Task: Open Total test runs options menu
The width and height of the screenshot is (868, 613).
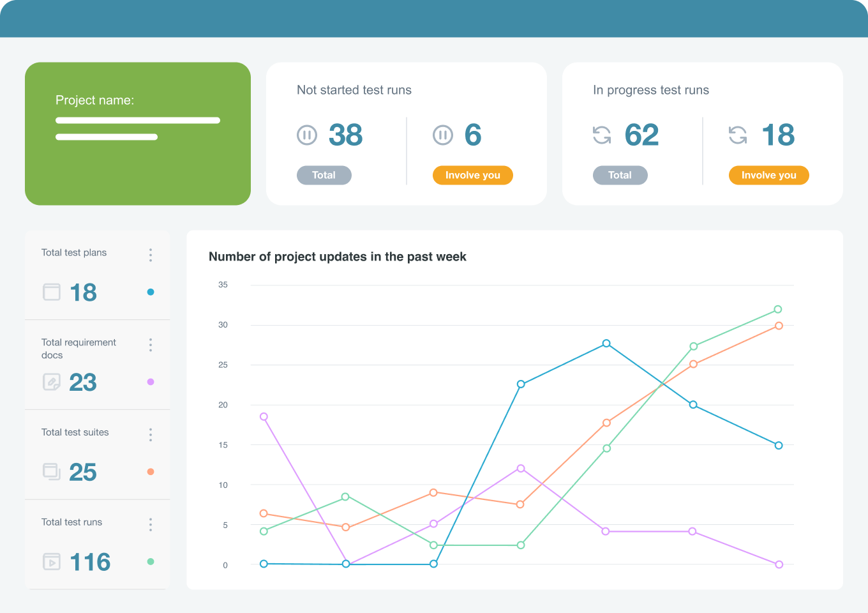Action: tap(151, 525)
